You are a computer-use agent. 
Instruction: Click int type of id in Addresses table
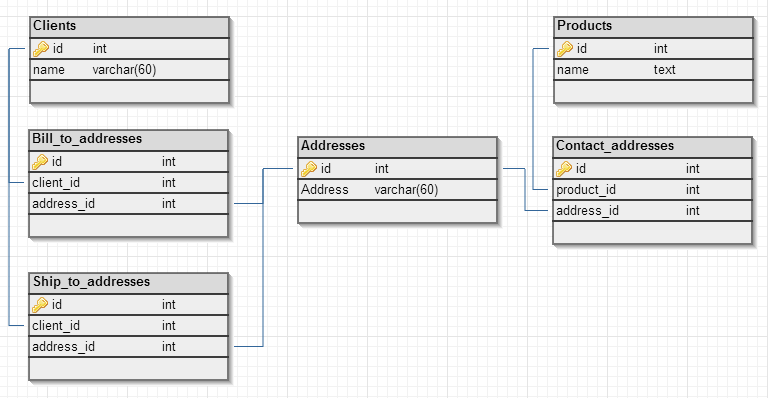tap(382, 168)
